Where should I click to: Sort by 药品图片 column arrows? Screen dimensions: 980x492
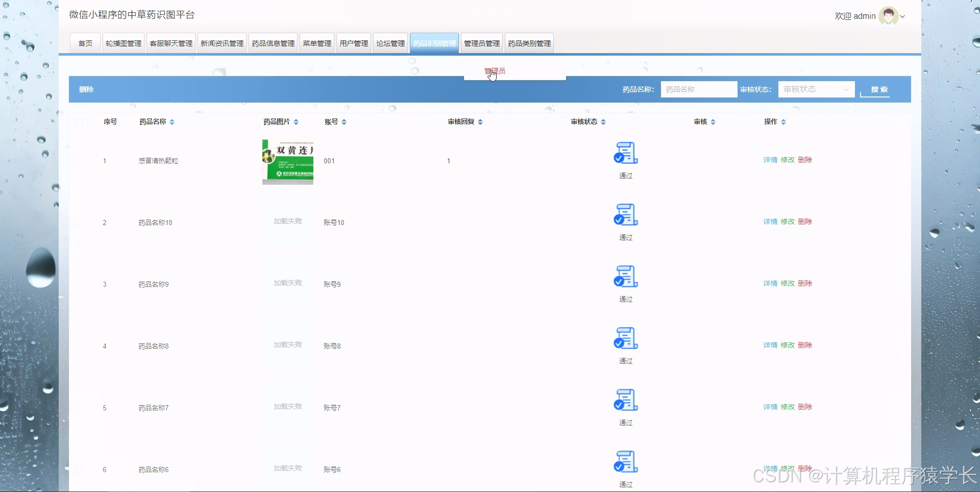(296, 122)
